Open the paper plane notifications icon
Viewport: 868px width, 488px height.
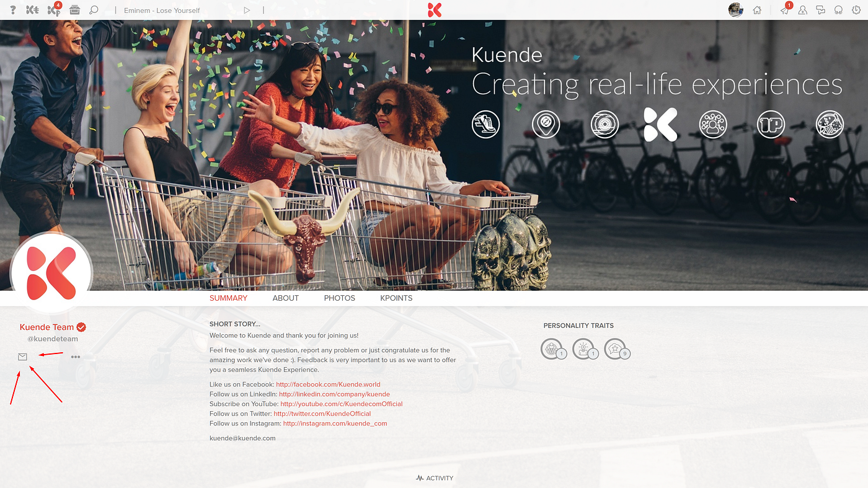click(x=786, y=9)
